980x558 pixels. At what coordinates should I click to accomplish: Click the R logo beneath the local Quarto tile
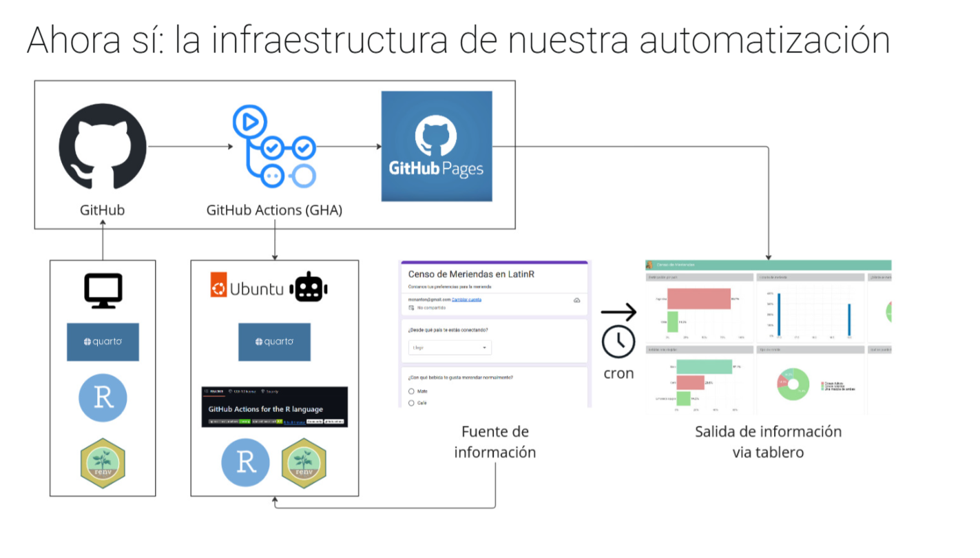pos(103,397)
